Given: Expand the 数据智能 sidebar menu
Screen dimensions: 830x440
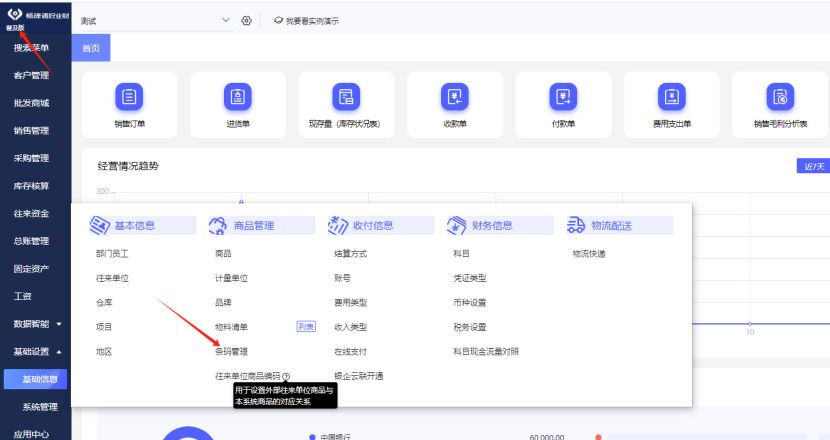Looking at the screenshot, I should 37,324.
